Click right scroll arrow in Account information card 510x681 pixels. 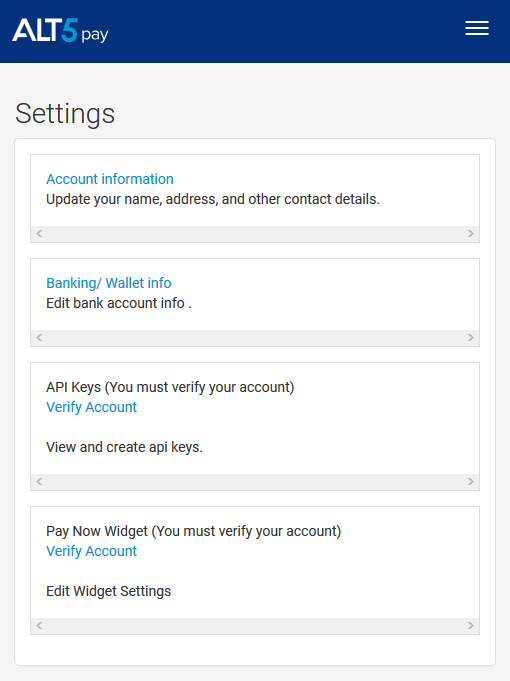click(x=471, y=234)
